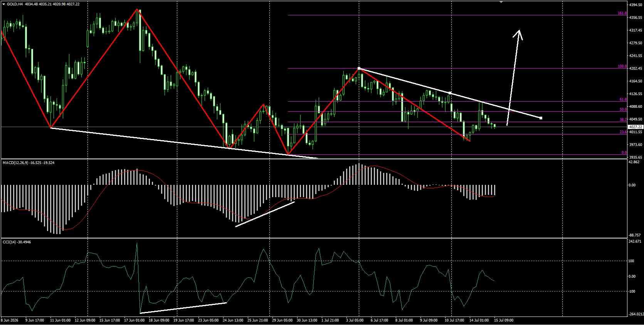644x325 pixels.
Task: Select the right end anchor of the descending trendline
Action: (541, 118)
